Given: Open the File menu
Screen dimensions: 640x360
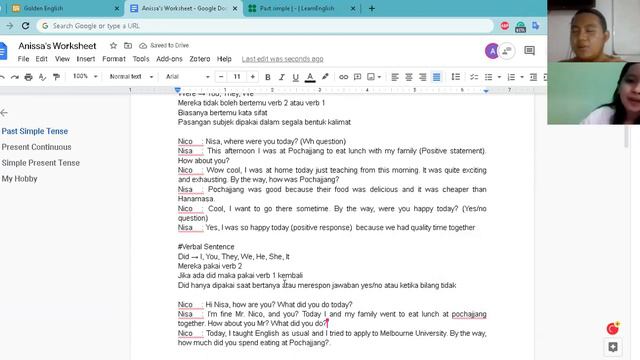Looking at the screenshot, I should 23,59.
